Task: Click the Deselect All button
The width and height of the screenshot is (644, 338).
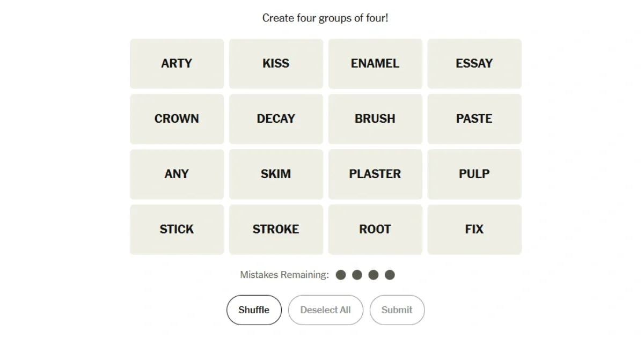Action: 325,310
